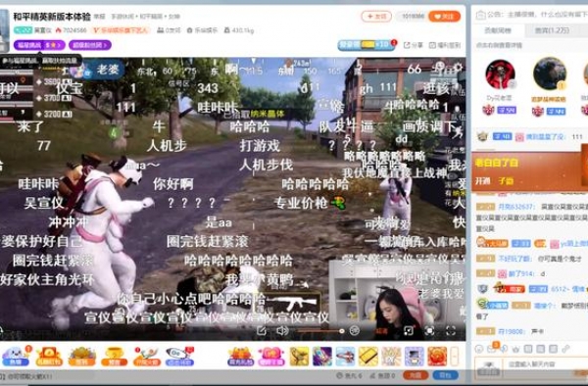
Task: Select the red lucky bag gift icon
Action: [437, 356]
